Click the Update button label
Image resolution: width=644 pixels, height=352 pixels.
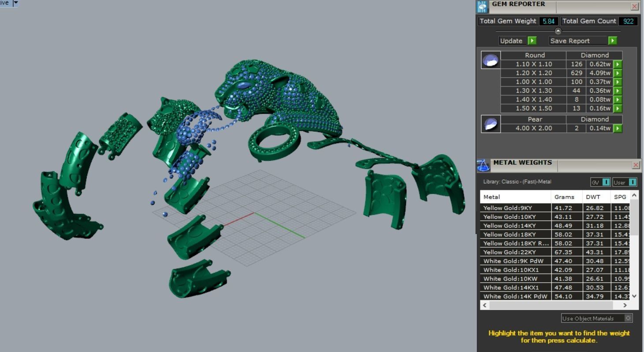point(511,41)
